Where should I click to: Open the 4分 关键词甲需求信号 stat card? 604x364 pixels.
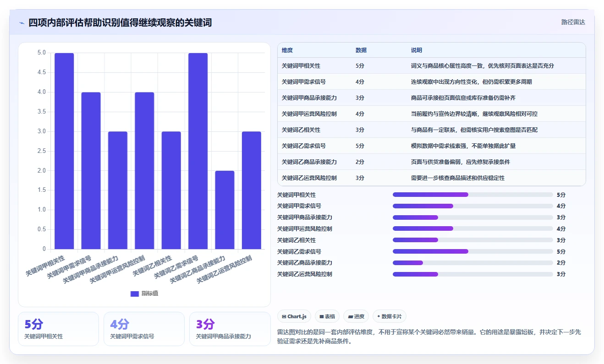pos(144,329)
